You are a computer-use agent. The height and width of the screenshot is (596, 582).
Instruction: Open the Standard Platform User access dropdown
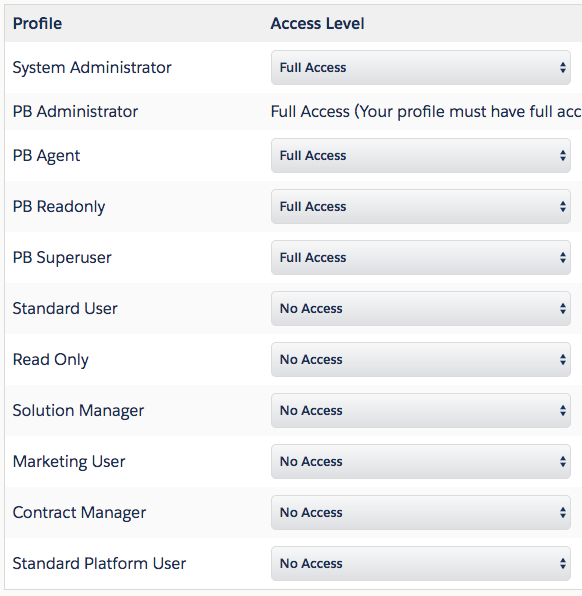pos(420,563)
